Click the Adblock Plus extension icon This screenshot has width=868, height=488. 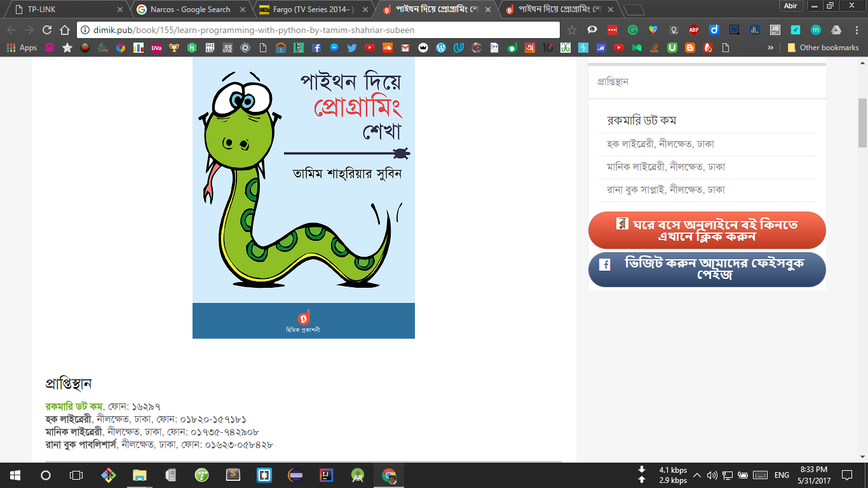pyautogui.click(x=694, y=30)
